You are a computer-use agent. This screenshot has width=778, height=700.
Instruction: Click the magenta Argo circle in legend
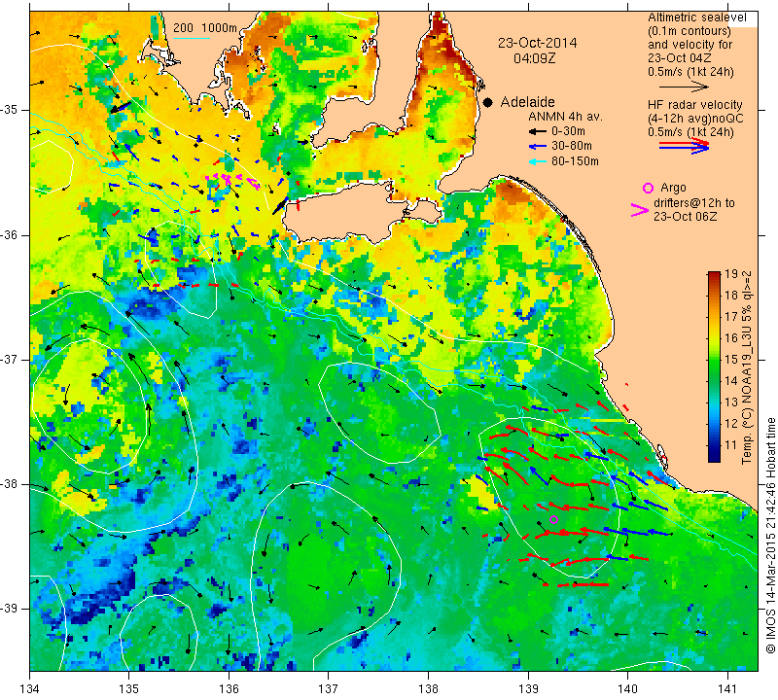648,188
